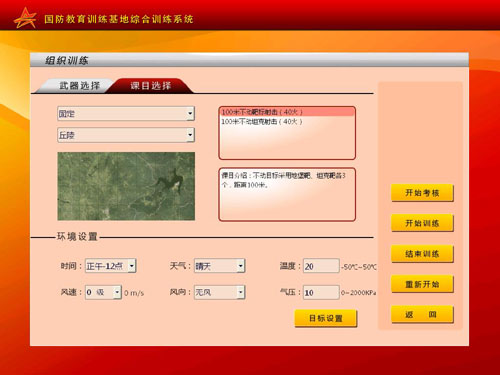The width and height of the screenshot is (500, 375).
Task: Choose the second 100米 40发 list item
Action: pyautogui.click(x=287, y=122)
